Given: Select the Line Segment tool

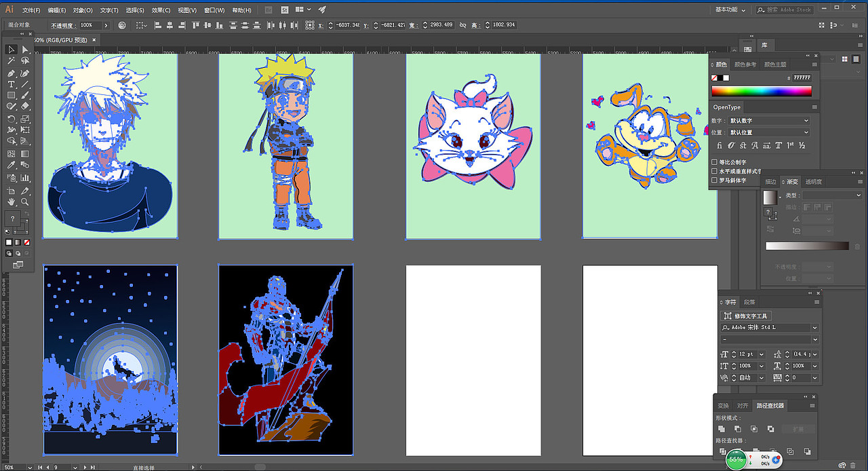Looking at the screenshot, I should click(x=25, y=84).
